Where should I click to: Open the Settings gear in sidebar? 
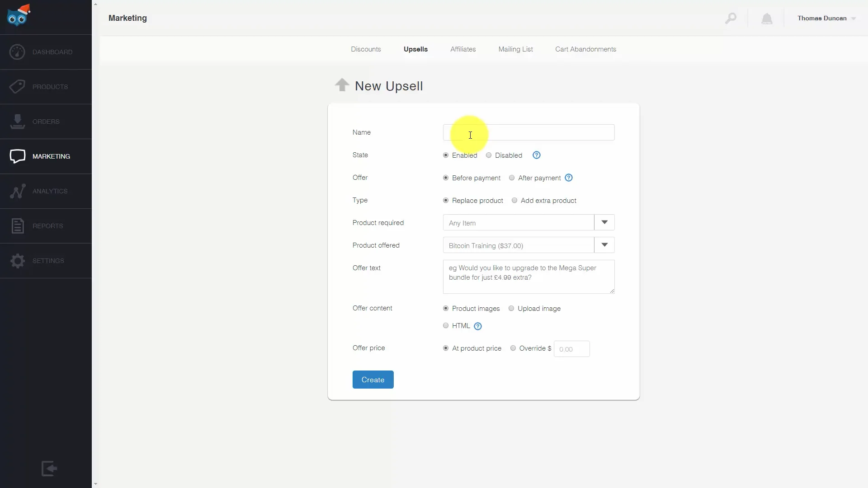[45, 261]
